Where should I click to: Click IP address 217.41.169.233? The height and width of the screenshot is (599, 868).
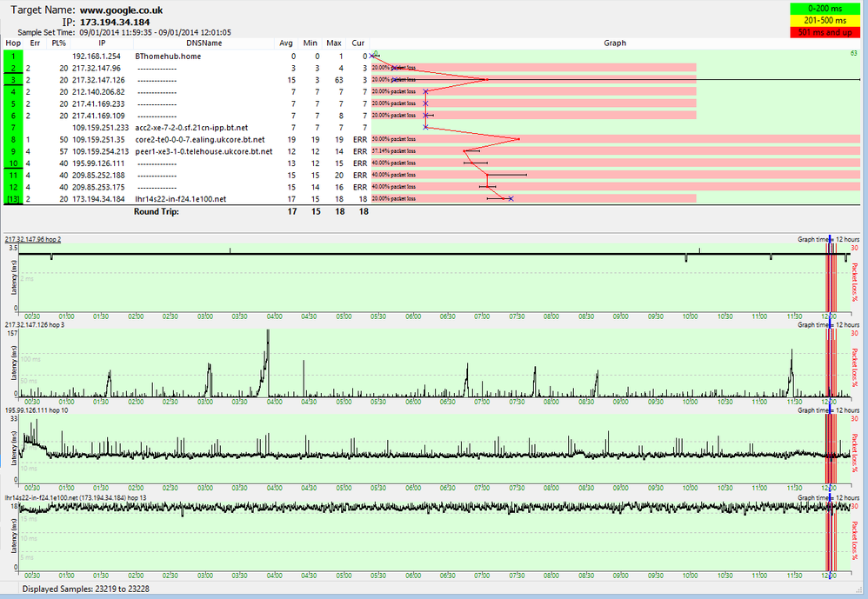tap(98, 104)
